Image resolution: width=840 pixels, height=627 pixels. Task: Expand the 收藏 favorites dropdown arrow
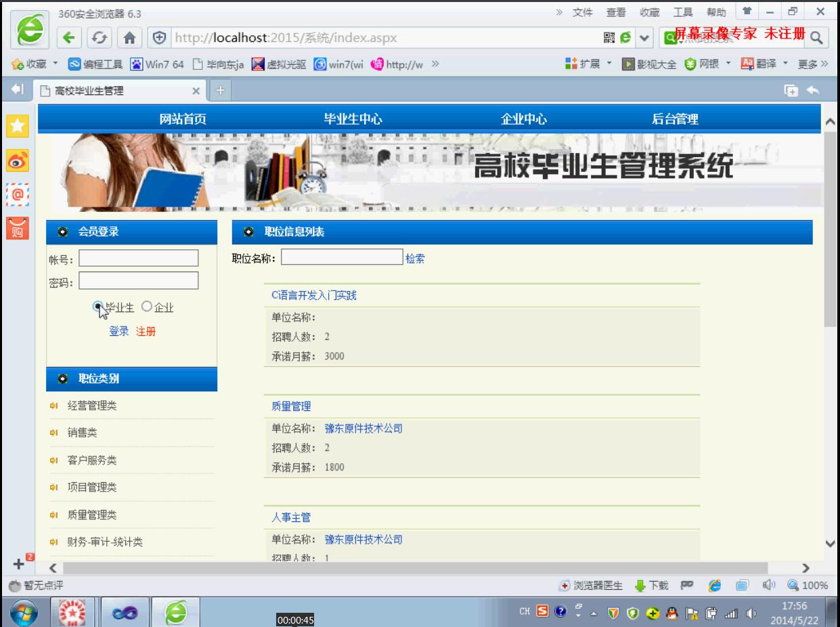click(55, 64)
